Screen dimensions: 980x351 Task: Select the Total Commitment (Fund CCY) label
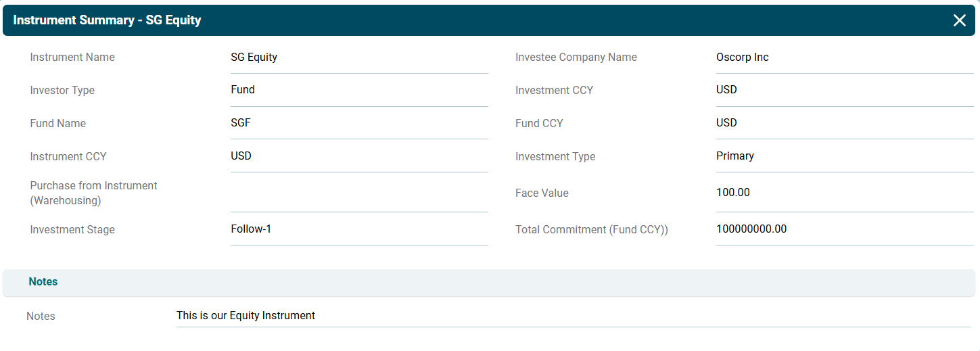(591, 230)
